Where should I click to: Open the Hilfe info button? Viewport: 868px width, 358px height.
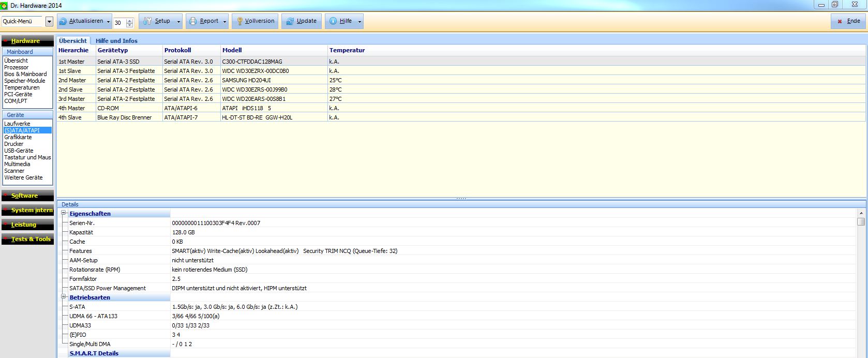[x=340, y=21]
